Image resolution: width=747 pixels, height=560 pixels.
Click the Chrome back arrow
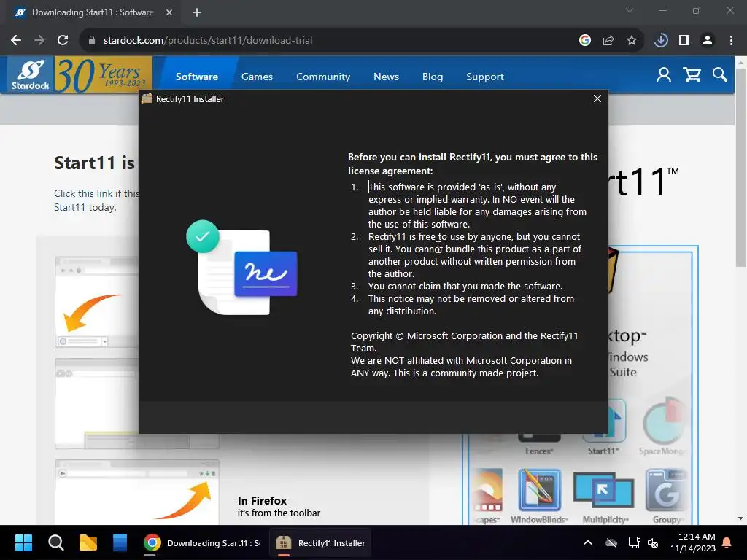coord(16,41)
